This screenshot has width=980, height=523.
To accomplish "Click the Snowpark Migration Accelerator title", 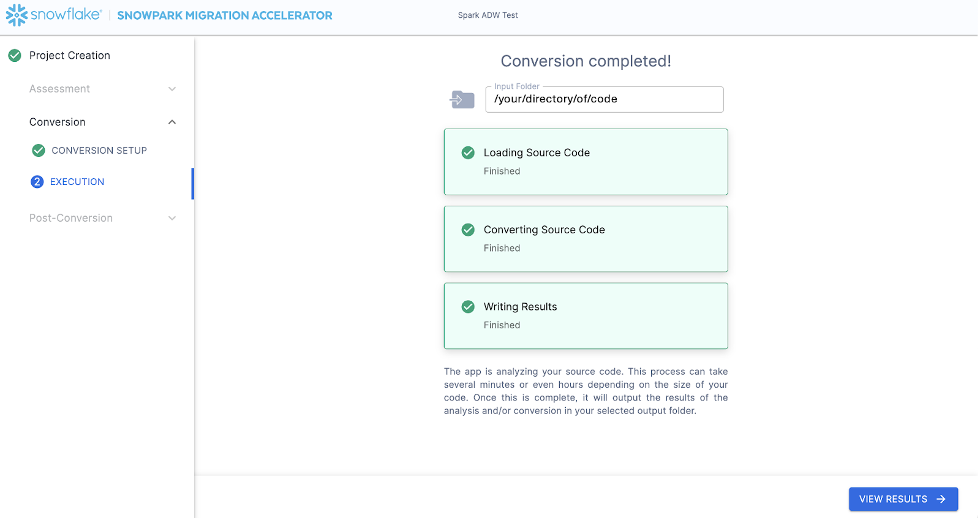I will pyautogui.click(x=225, y=16).
